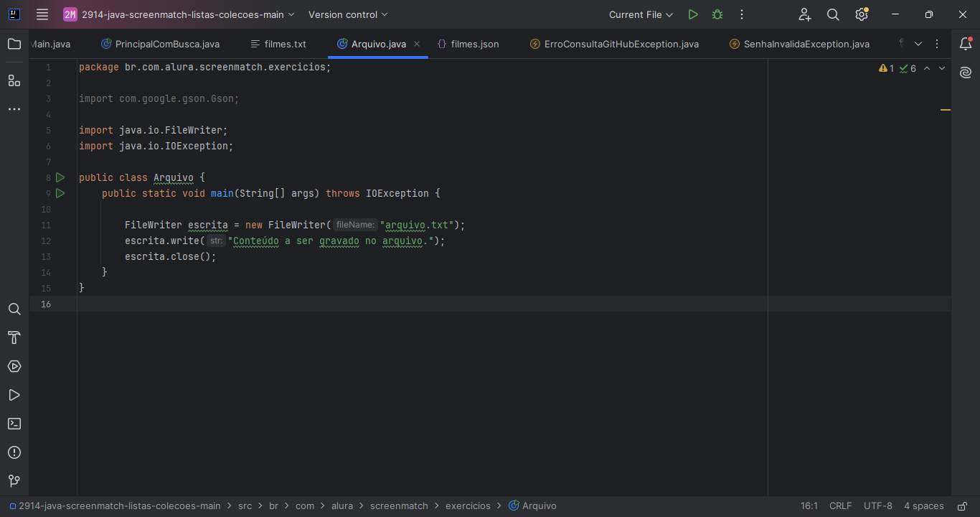Go to line via 16:1 position indicator
The width and height of the screenshot is (980, 517).
(809, 506)
